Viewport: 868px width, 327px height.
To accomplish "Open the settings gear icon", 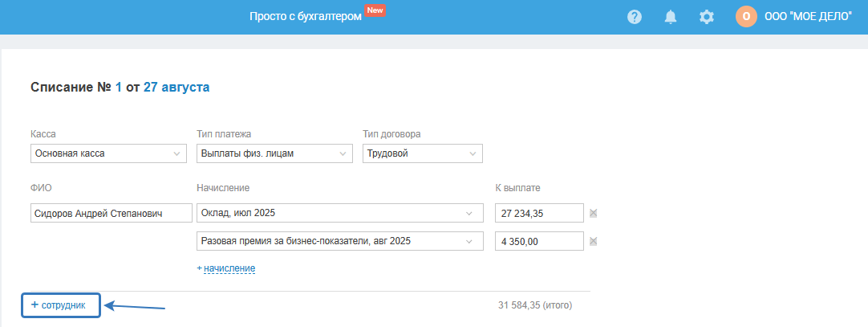I will point(707,17).
